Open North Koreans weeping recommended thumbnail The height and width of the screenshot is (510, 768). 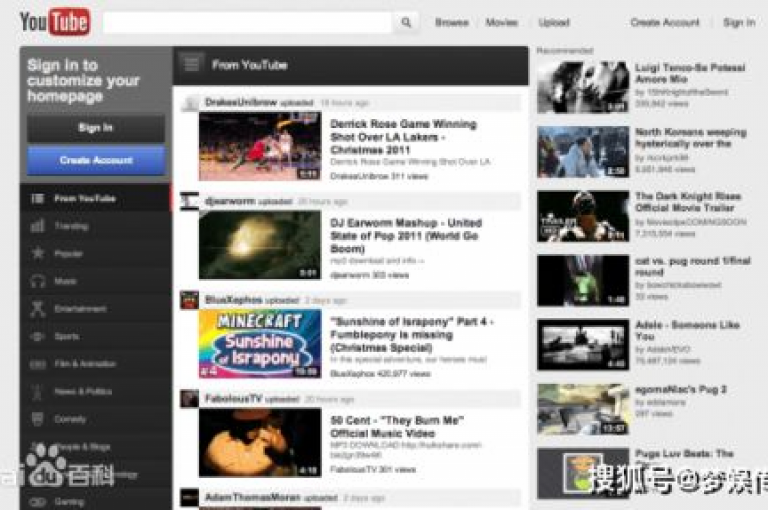coord(583,152)
